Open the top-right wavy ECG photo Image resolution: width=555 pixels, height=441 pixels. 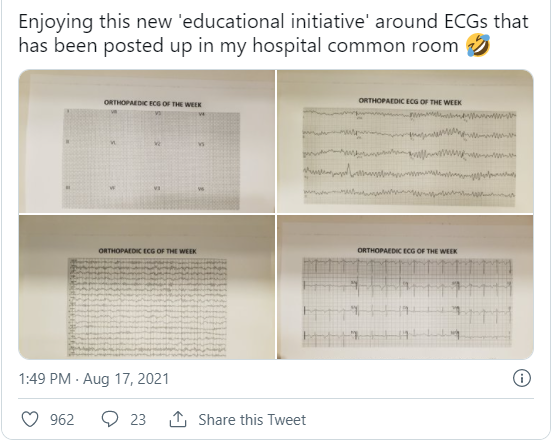click(x=405, y=142)
